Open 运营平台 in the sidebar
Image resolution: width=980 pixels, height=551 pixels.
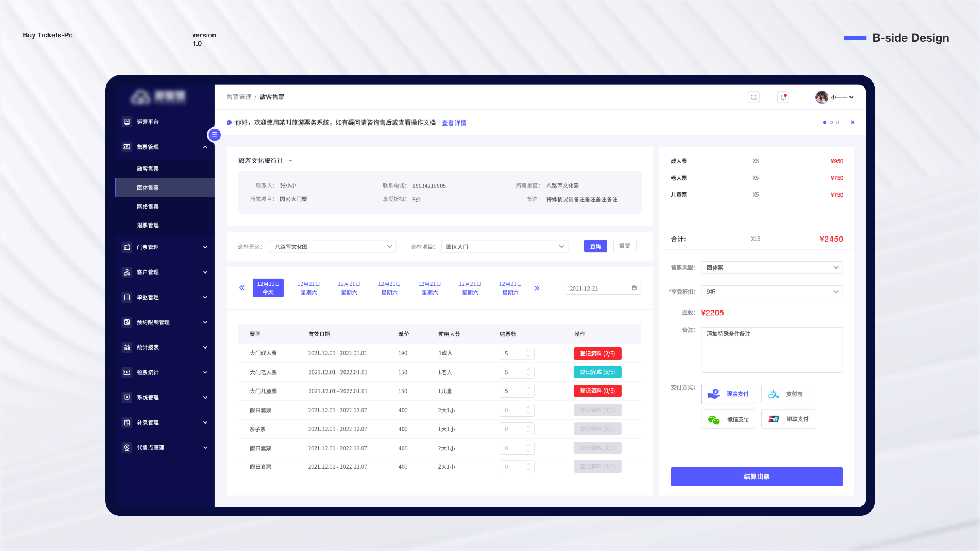165,122
